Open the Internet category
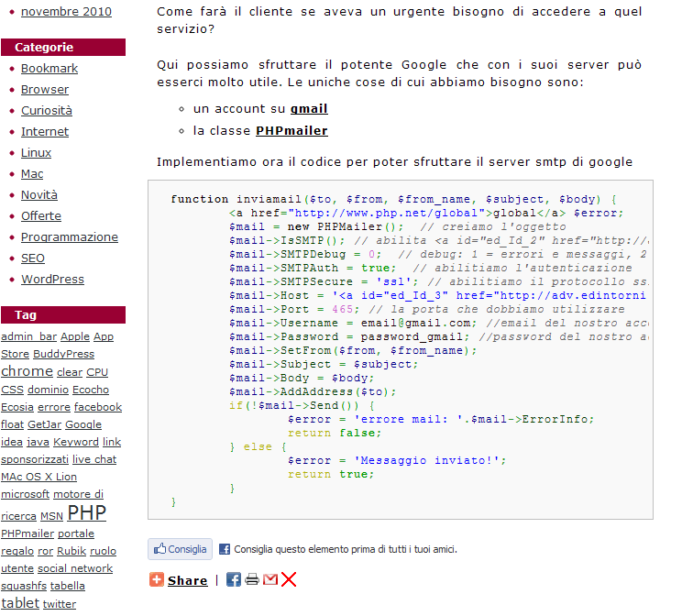The image size is (693, 616). click(45, 132)
